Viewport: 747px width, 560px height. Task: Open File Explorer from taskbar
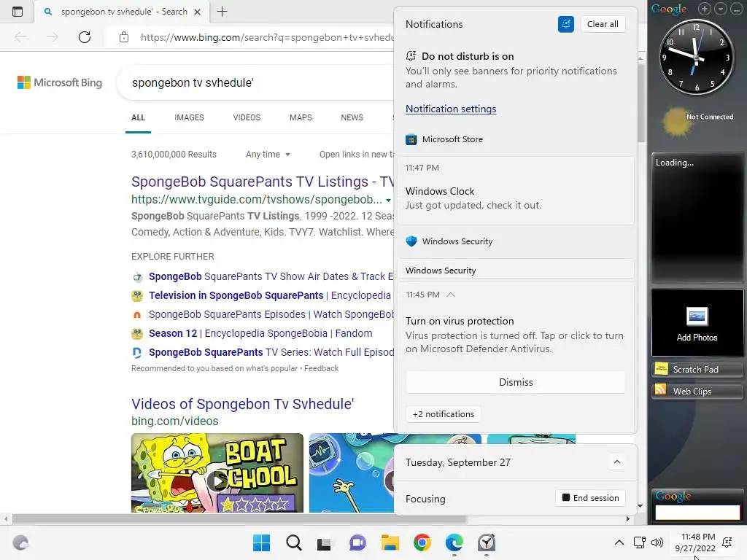(390, 542)
